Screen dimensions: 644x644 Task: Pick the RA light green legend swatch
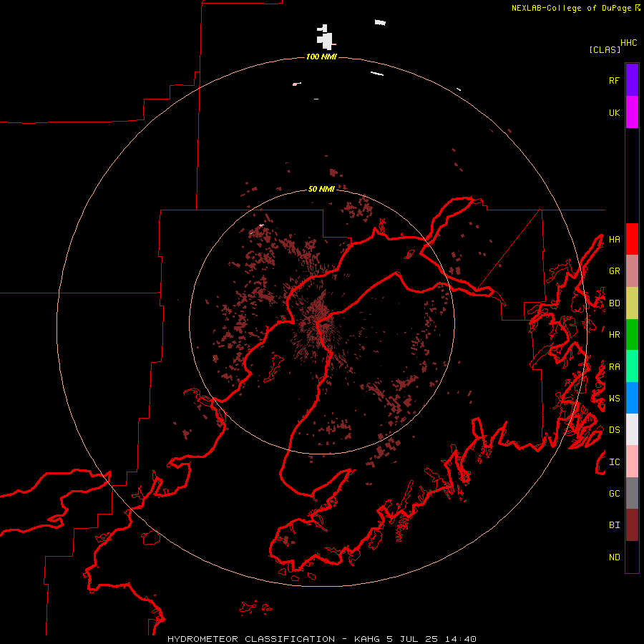632,366
